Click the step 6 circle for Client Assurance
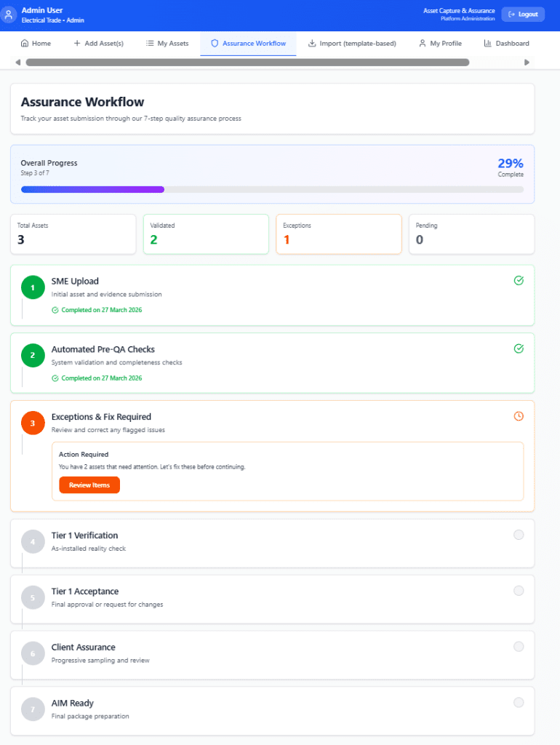This screenshot has height=745, width=560. 33,654
